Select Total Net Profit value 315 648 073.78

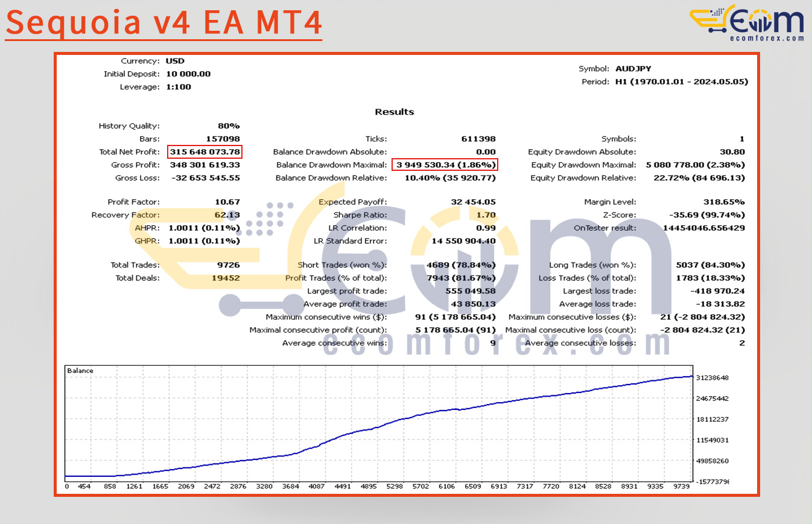(205, 152)
